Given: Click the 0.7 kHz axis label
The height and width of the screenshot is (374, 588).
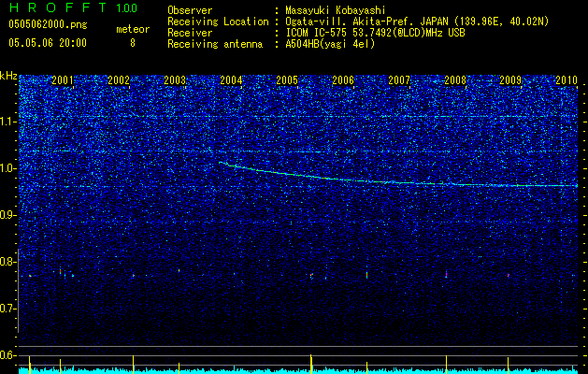Looking at the screenshot, I should [x=7, y=309].
